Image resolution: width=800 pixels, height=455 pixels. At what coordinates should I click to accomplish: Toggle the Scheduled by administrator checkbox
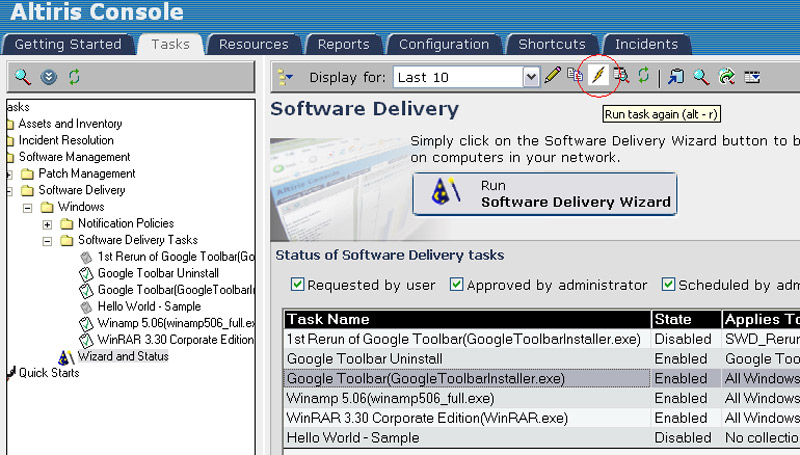pos(668,284)
